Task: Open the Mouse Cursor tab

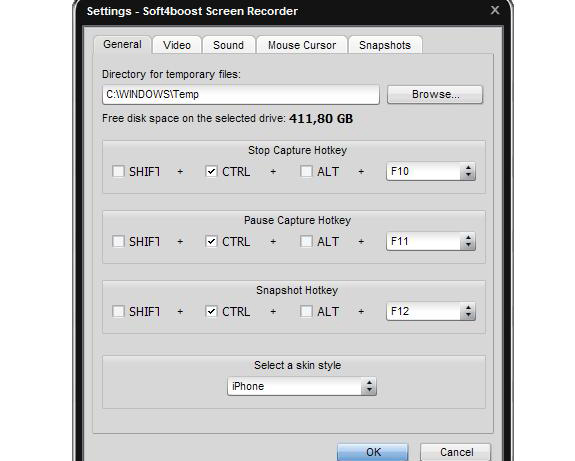Action: tap(302, 45)
